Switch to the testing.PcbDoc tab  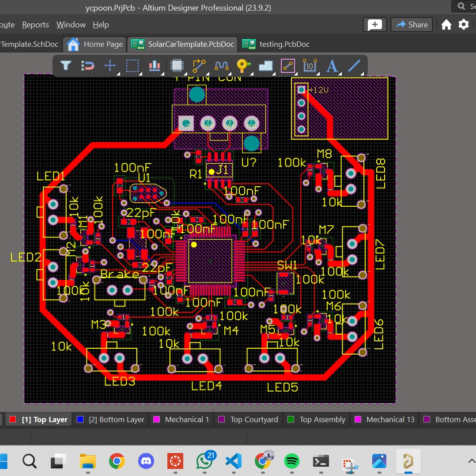tap(284, 44)
